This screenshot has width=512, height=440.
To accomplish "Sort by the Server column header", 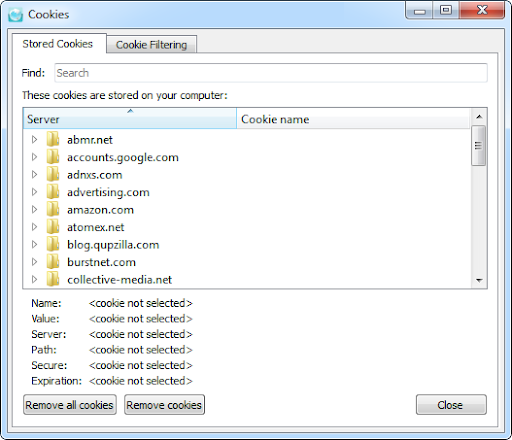I will tap(130, 119).
